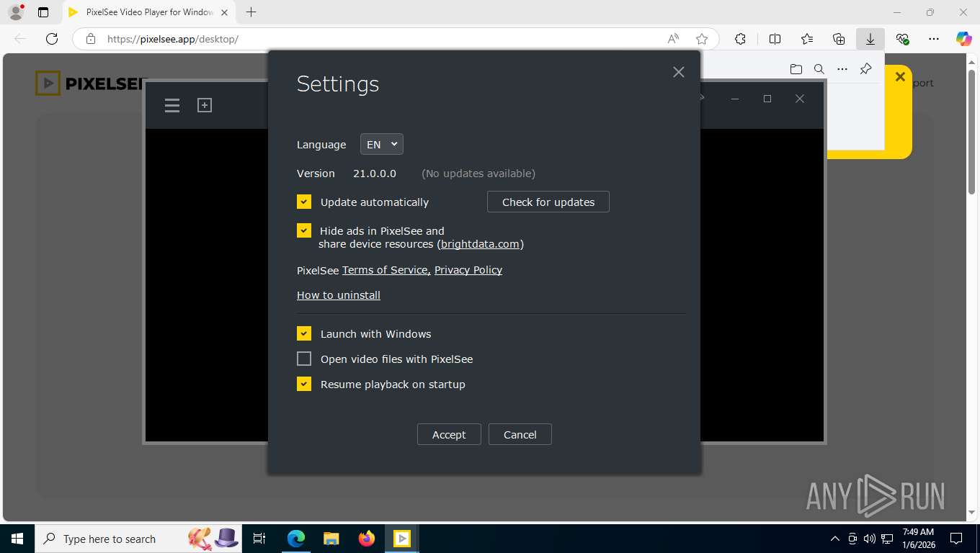
Task: Pin the Downloads panel
Action: point(866,69)
